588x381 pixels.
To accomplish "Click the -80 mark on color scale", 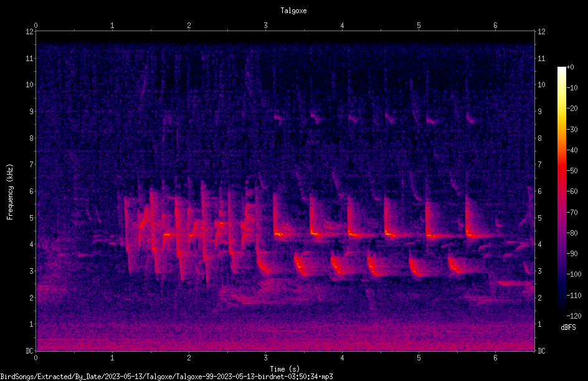I will (x=572, y=233).
